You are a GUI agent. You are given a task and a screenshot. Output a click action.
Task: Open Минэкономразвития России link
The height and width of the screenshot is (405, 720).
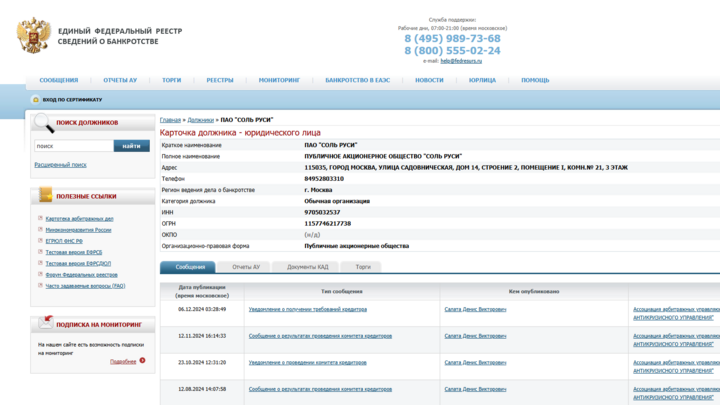78,230
